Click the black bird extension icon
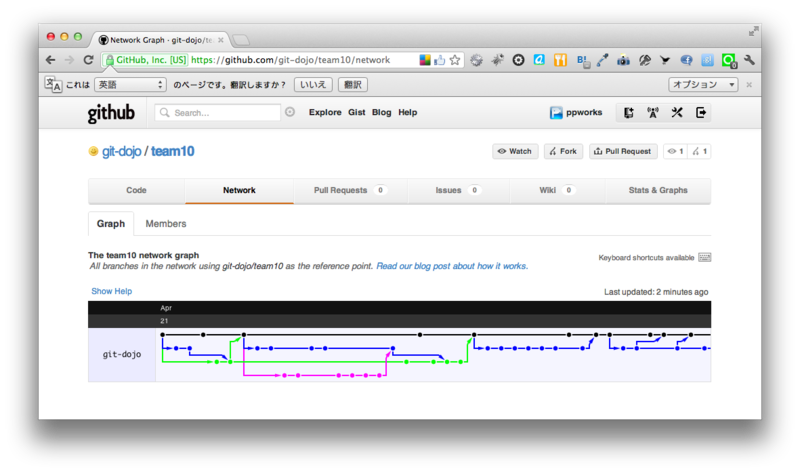This screenshot has height=473, width=800. click(x=665, y=60)
